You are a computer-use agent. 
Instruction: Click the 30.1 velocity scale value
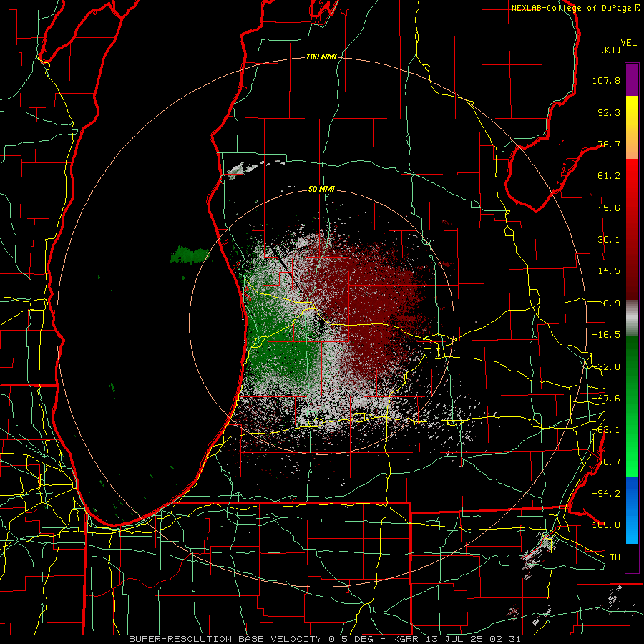[x=609, y=240]
